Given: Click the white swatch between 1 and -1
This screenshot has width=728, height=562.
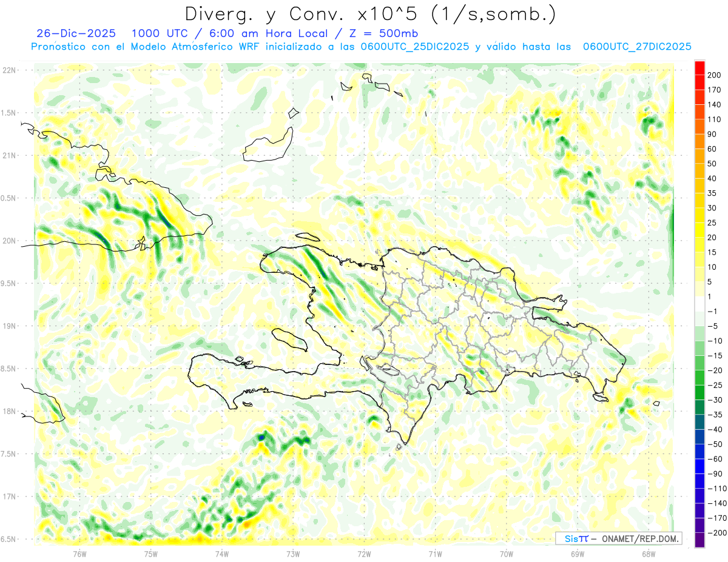Looking at the screenshot, I should [x=700, y=304].
